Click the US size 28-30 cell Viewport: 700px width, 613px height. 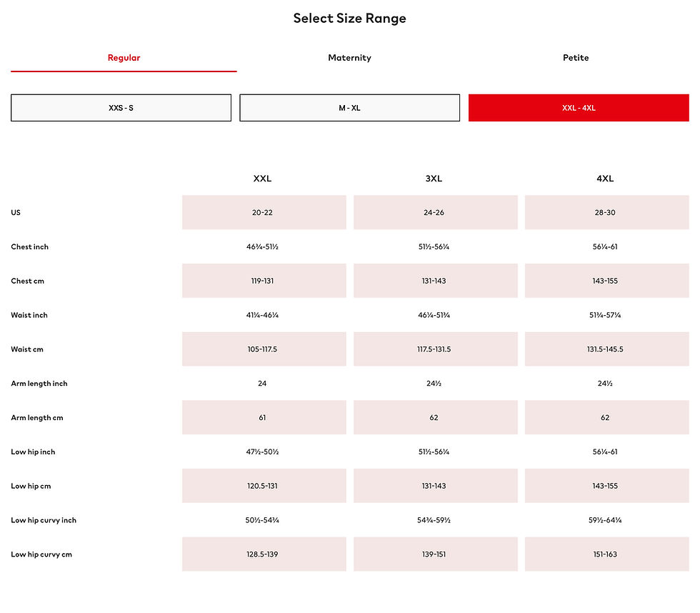[606, 212]
